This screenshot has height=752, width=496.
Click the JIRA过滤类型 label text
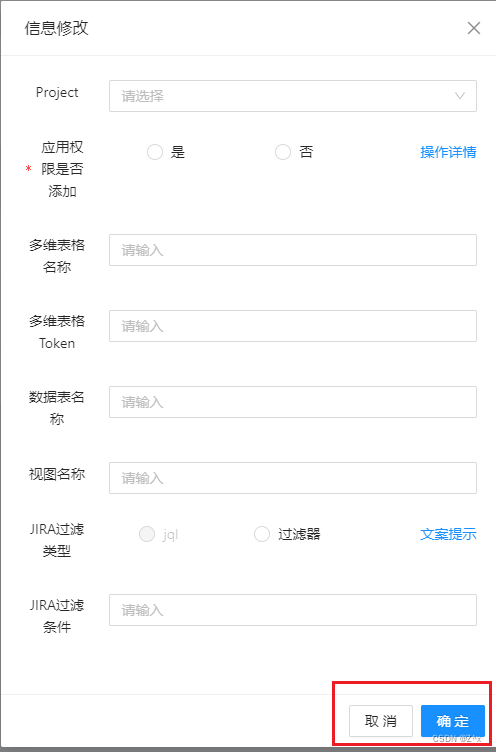coord(57,540)
